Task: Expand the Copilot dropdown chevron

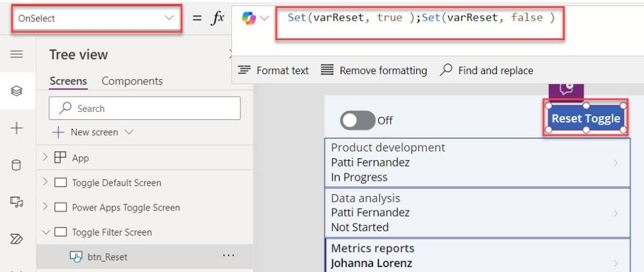Action: click(264, 18)
